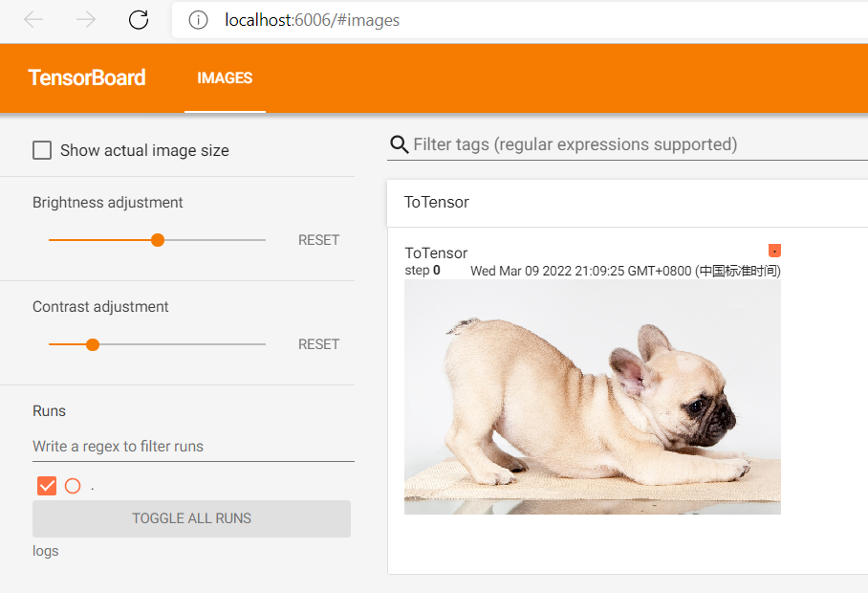Select the 'logs' directory text
This screenshot has width=868, height=593.
pos(45,551)
